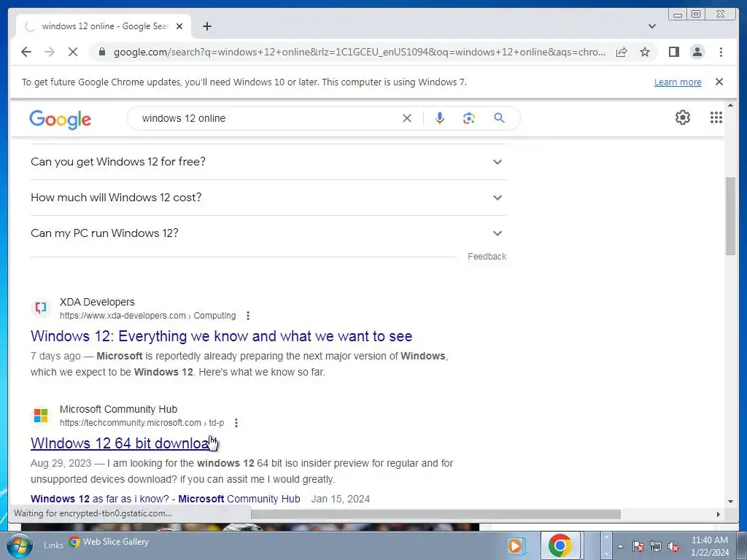Screen dimensions: 747x560
Task: Open the 'Learn more' link in the info bar
Action: point(678,82)
